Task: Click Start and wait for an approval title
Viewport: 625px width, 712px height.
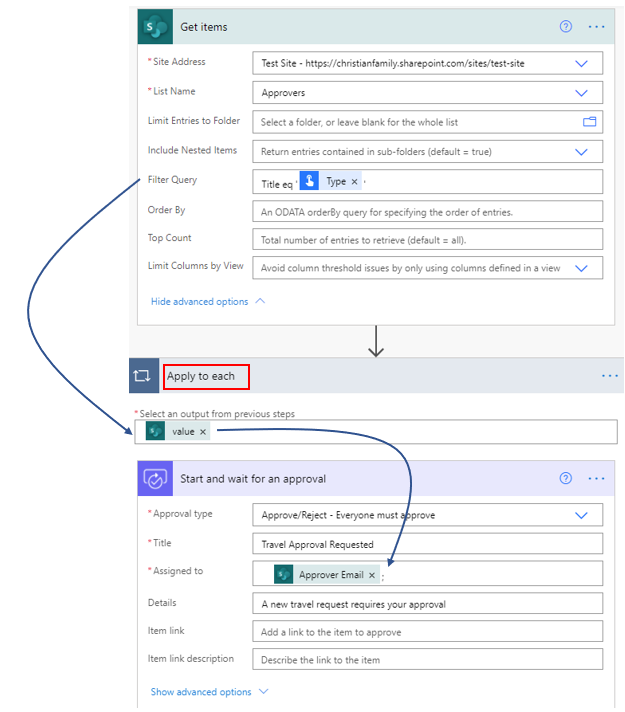Action: pyautogui.click(x=253, y=479)
